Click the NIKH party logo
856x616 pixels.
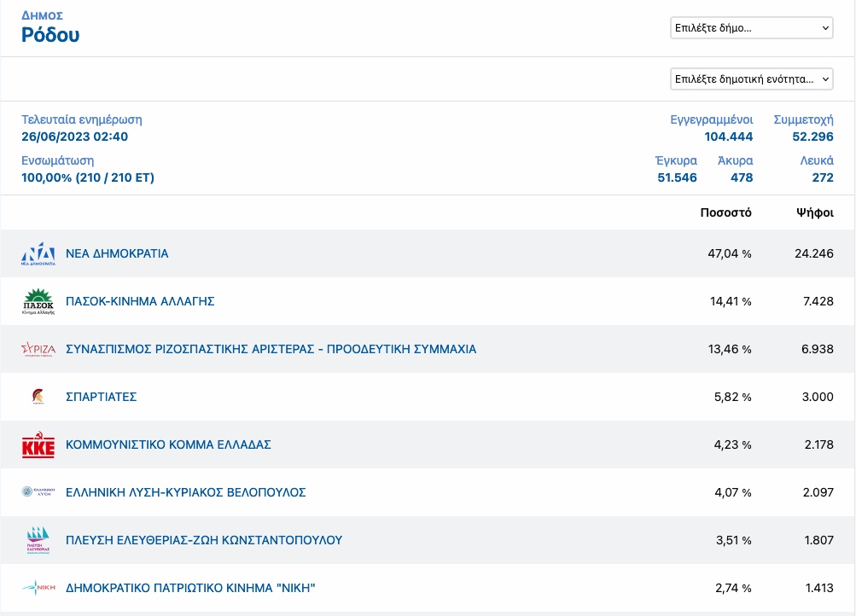[x=38, y=588]
